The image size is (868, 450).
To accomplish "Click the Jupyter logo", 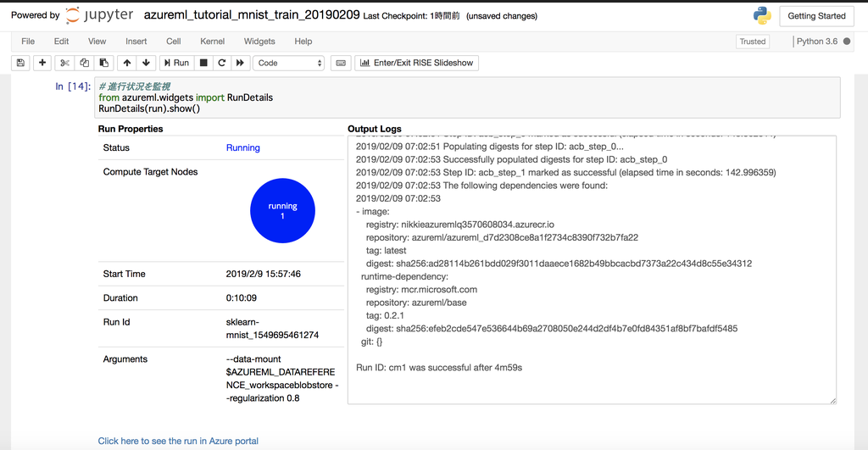I will click(100, 15).
